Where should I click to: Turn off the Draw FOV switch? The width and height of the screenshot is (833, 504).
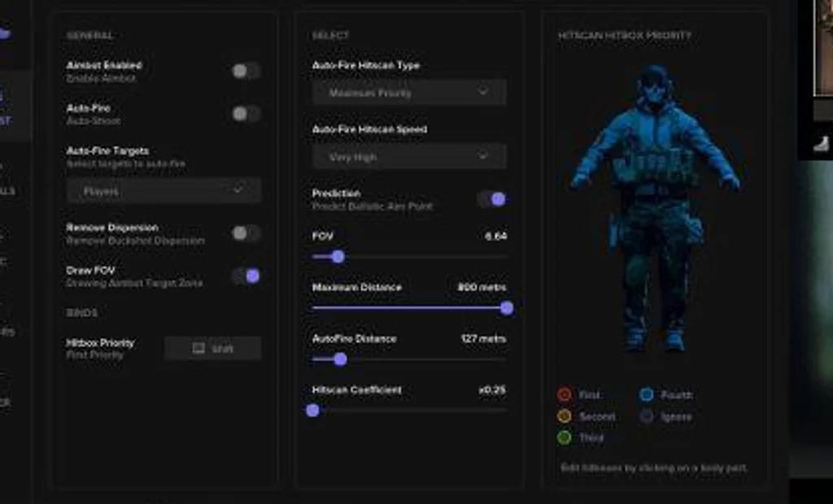point(246,276)
